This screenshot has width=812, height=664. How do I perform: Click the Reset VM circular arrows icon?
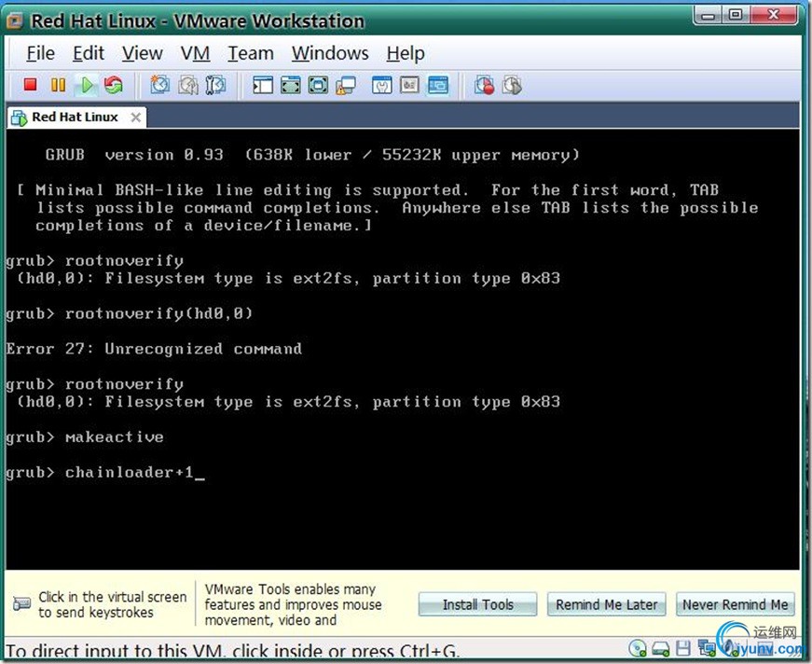point(114,85)
